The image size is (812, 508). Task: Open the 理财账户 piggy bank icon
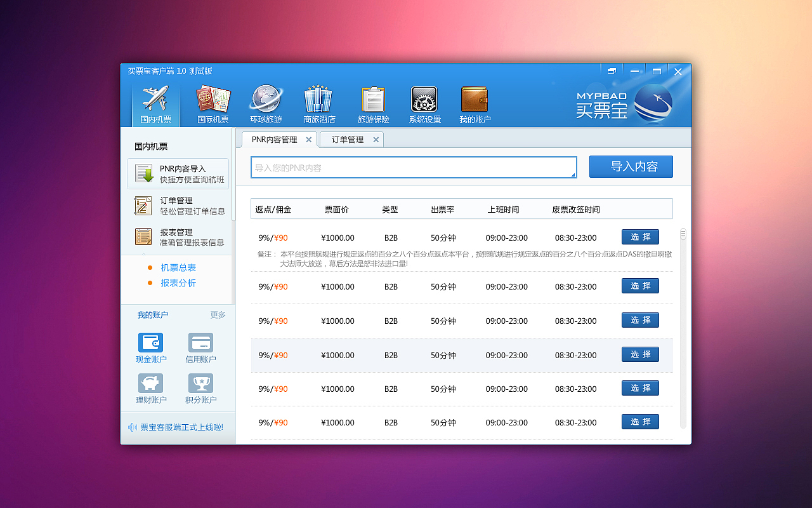151,389
